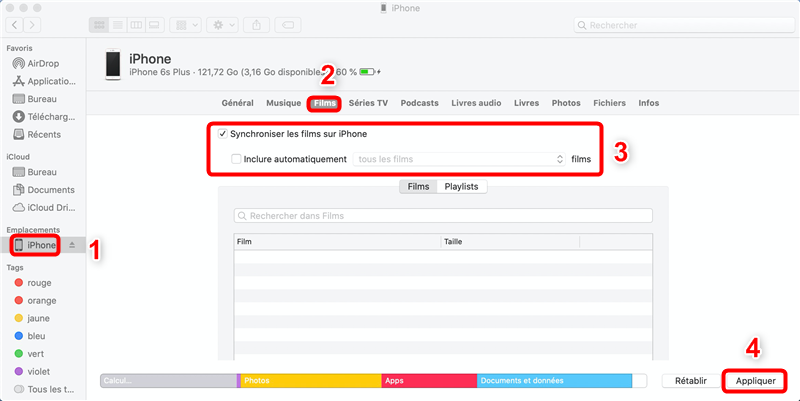The image size is (800, 401).
Task: Select iPhone under Emplacements
Action: point(36,245)
